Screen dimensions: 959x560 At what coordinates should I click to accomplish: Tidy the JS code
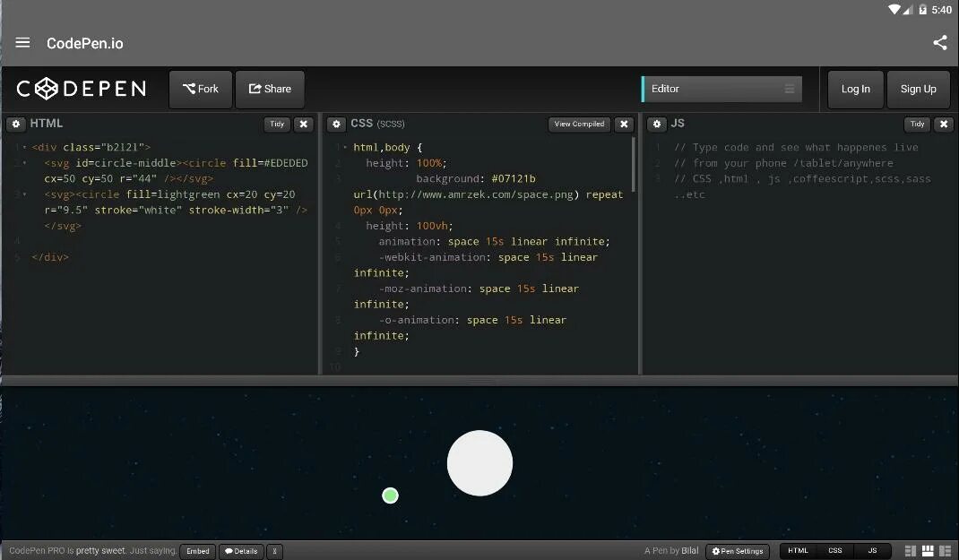918,125
